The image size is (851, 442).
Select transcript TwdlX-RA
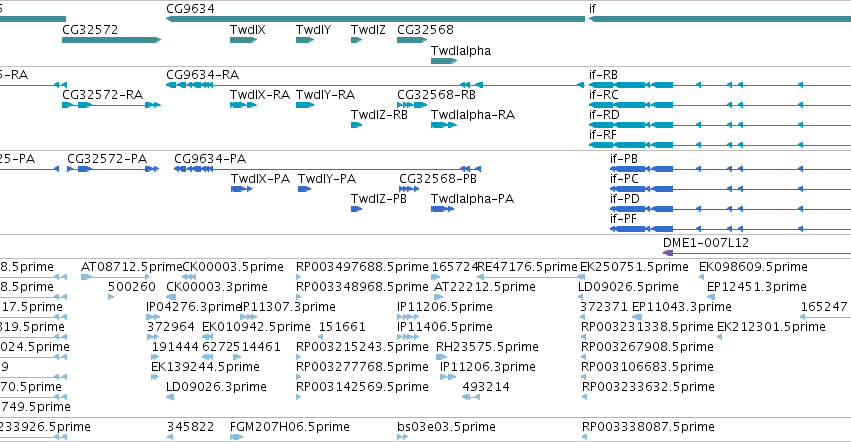(x=243, y=105)
